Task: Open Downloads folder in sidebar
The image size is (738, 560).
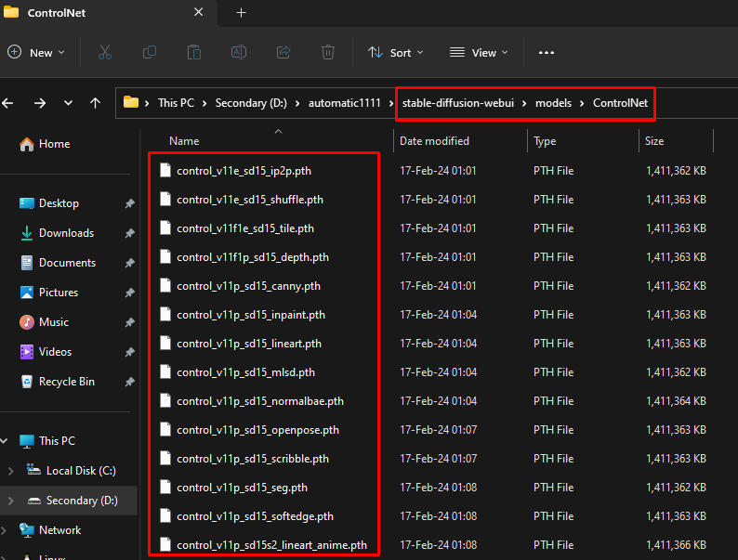Action: pos(66,233)
